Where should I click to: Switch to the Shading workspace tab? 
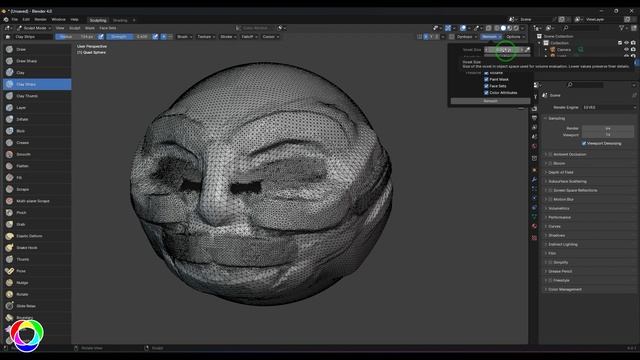click(120, 20)
